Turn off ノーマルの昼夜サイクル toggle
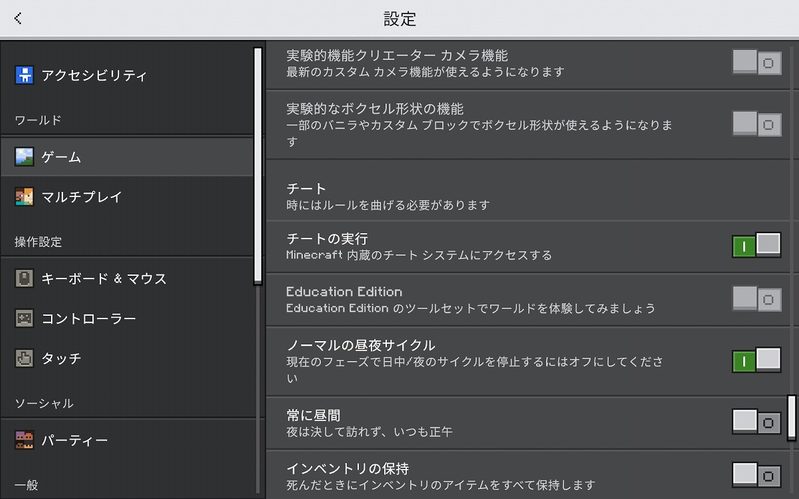The width and height of the screenshot is (799, 499). pyautogui.click(x=757, y=360)
